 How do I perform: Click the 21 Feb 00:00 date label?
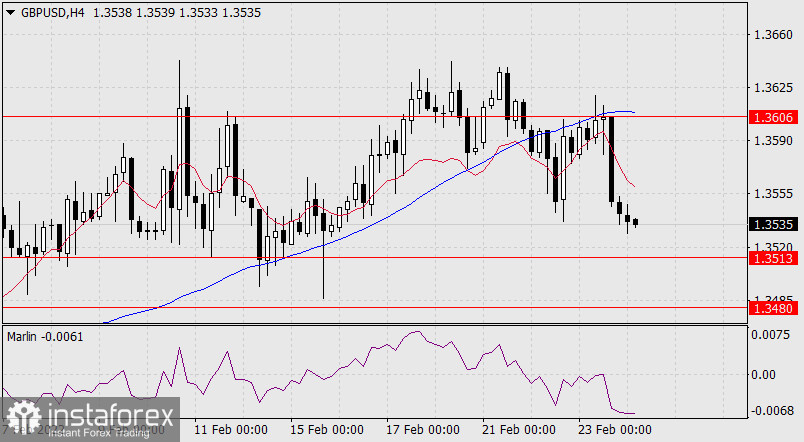click(x=519, y=431)
